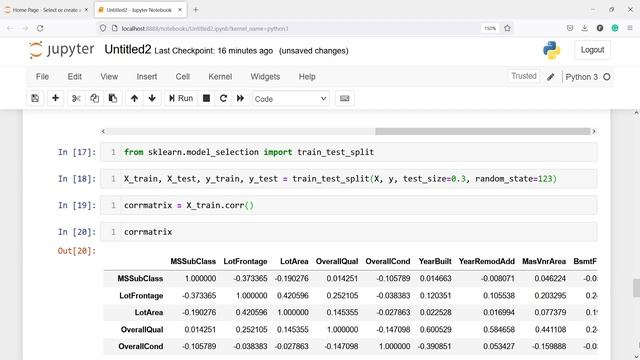Switch to the Home Page browser tab

point(46,10)
